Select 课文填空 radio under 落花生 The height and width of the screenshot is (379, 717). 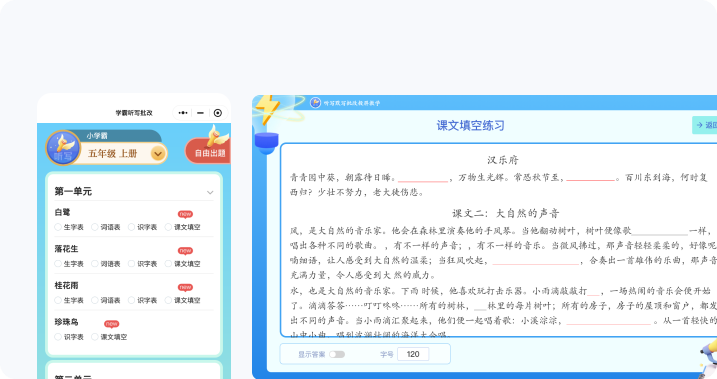[168, 263]
